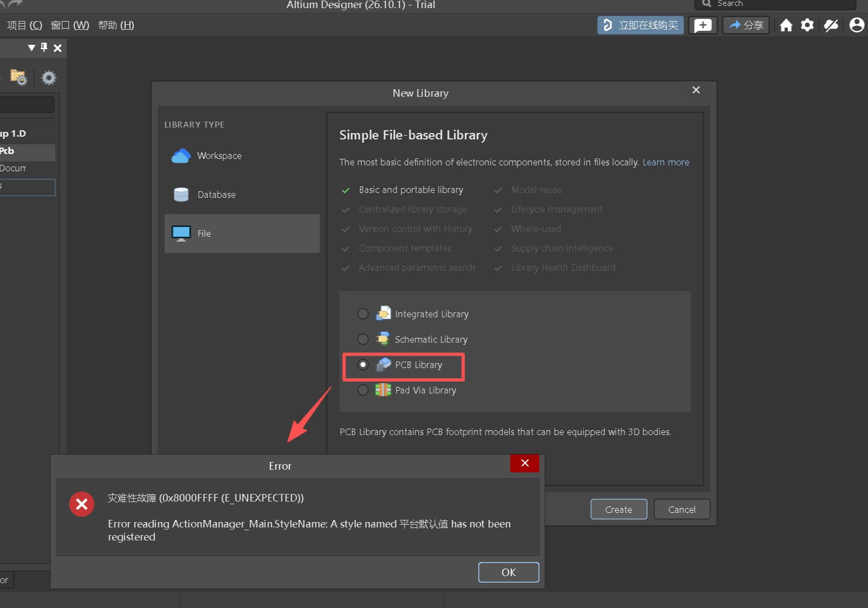This screenshot has width=868, height=608.
Task: Click the 分享 share button
Action: click(x=746, y=25)
